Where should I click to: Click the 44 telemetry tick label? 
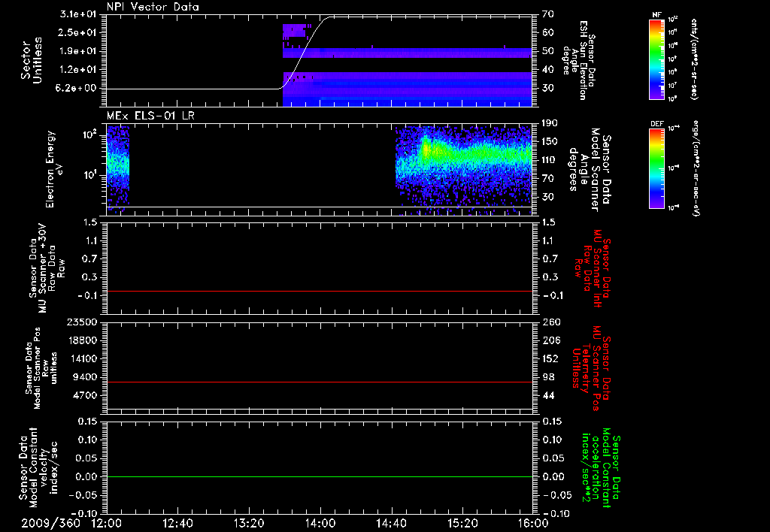pyautogui.click(x=547, y=395)
